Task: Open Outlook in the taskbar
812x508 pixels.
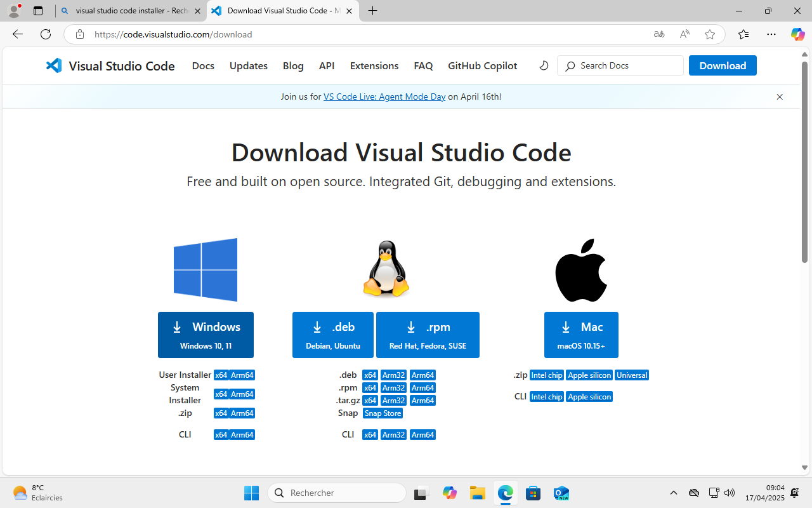Action: pyautogui.click(x=561, y=493)
